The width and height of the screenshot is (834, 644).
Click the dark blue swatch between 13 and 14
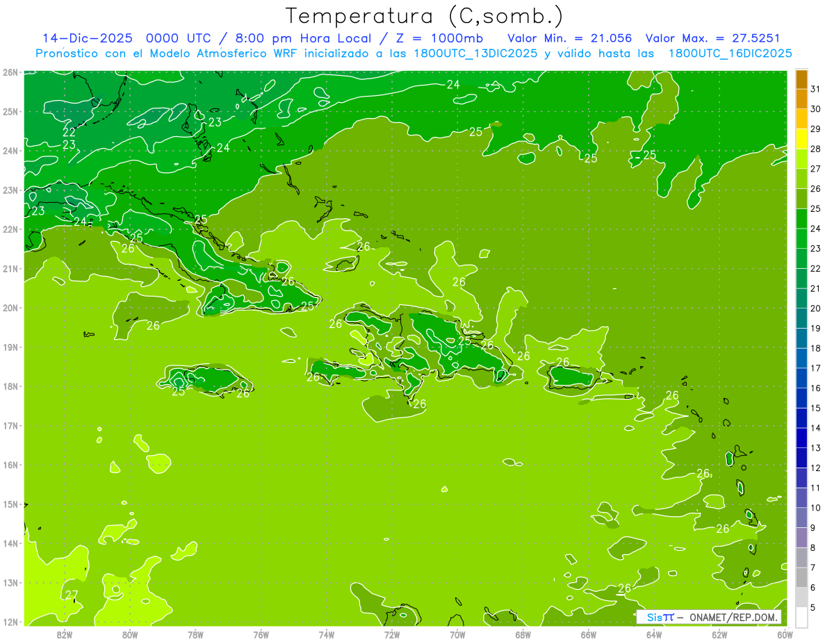point(802,438)
